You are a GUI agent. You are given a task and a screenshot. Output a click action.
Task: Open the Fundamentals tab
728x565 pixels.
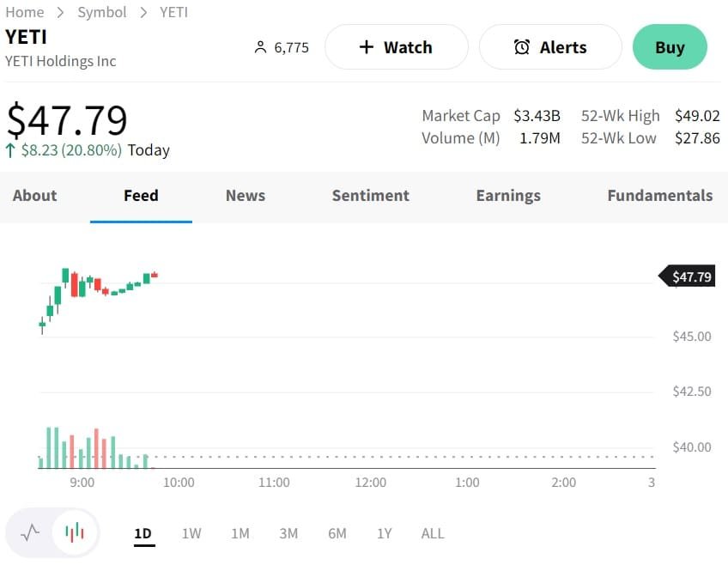coord(659,196)
